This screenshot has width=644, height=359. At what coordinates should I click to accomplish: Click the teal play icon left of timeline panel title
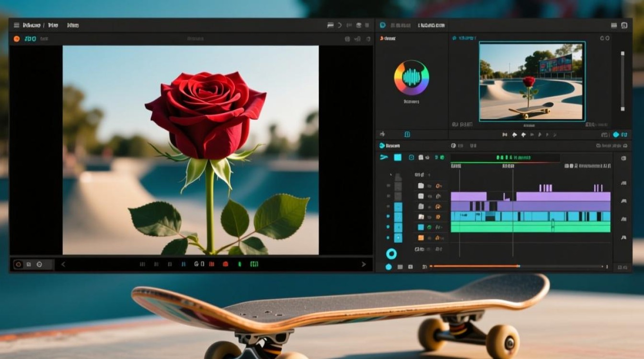pos(382,146)
